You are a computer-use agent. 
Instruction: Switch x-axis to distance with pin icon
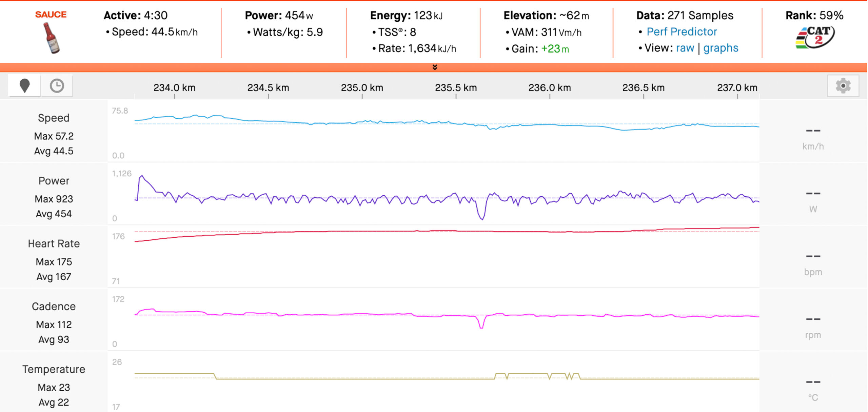pos(24,85)
